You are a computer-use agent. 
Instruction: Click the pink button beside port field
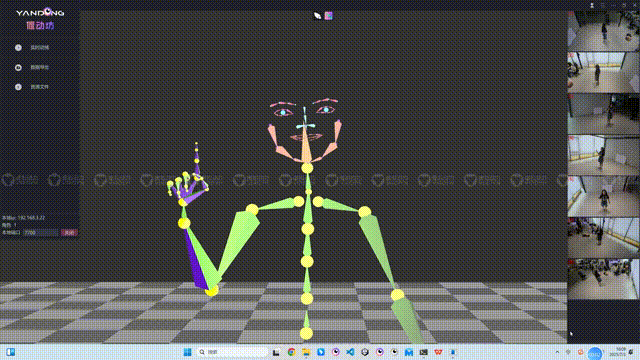coord(69,233)
